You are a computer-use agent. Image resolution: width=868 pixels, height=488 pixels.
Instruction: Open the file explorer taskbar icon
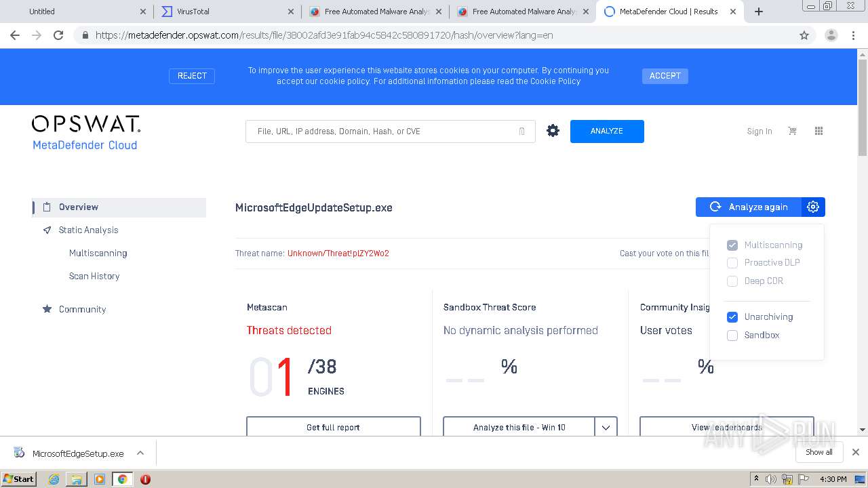pyautogui.click(x=77, y=479)
